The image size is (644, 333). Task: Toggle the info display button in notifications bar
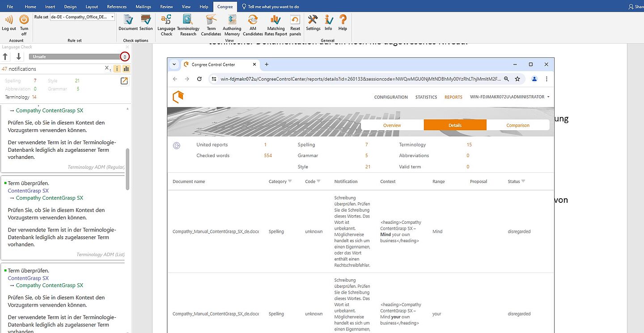pos(117,69)
